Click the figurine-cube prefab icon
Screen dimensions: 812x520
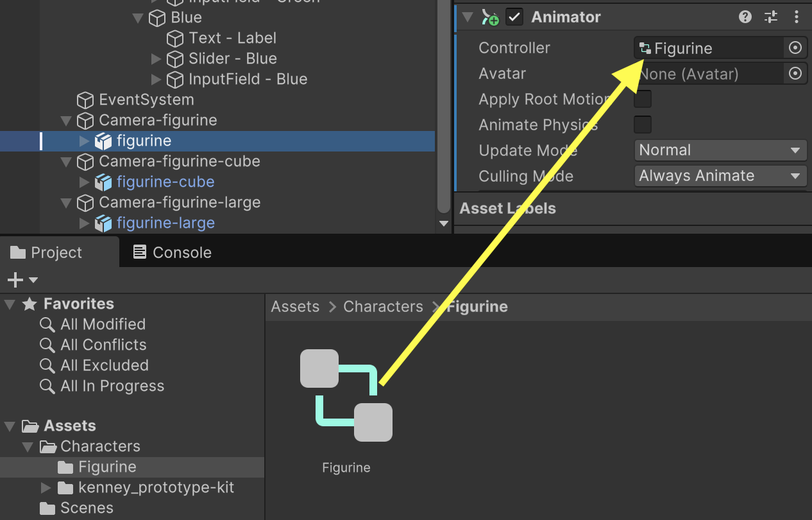103,182
